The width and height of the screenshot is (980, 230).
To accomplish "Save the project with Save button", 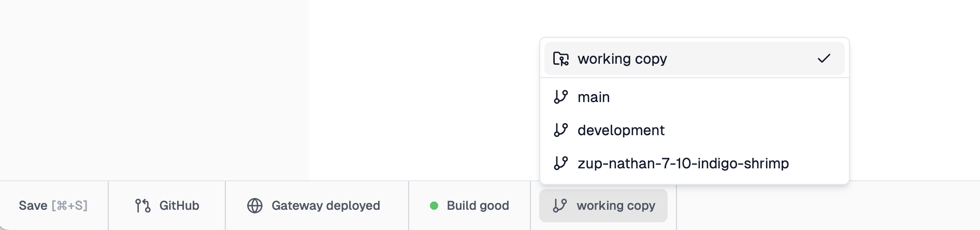I will (53, 206).
